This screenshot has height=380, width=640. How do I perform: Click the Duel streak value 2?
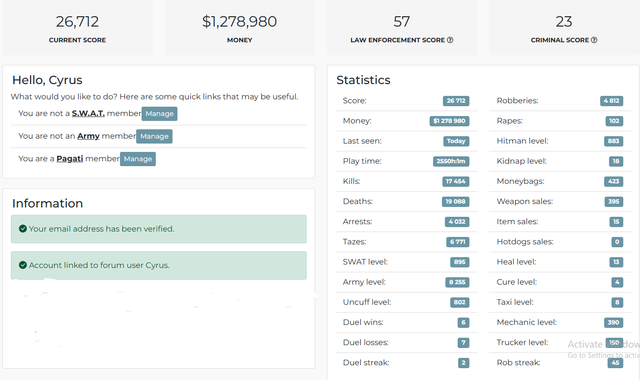pos(463,363)
